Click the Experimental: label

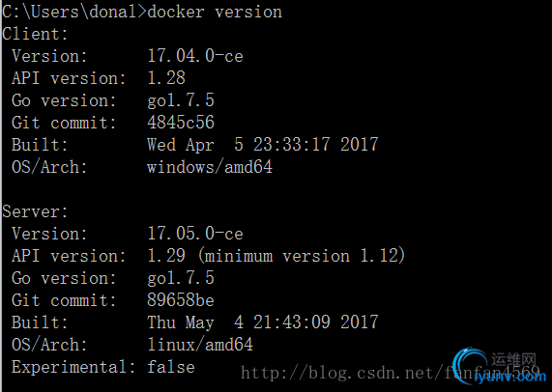tap(73, 368)
